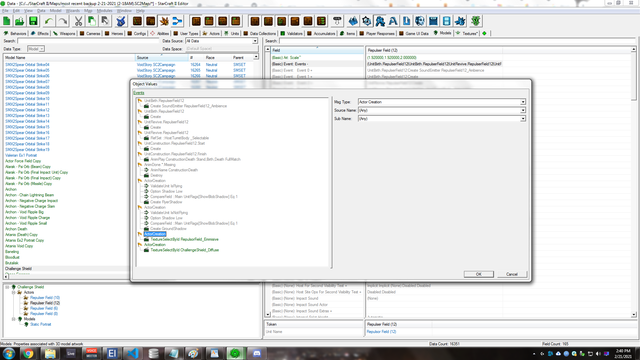Select Challenge Shield in model list
The image size is (640, 360).
18,269
